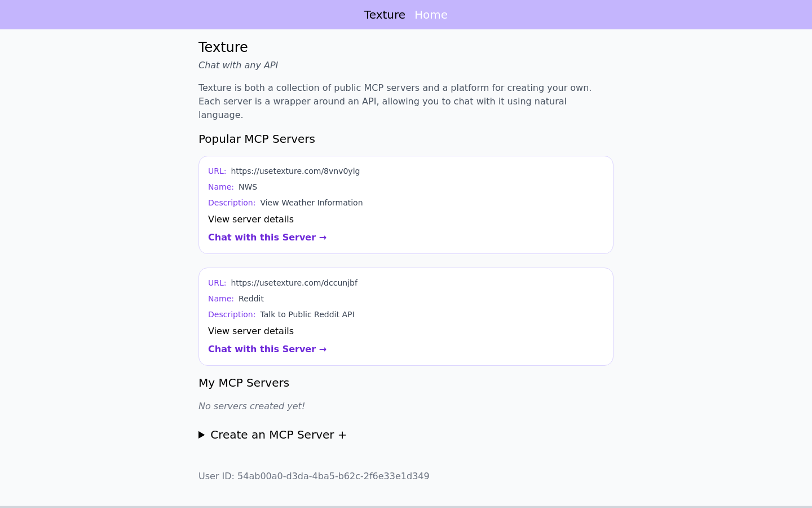Click the NWS server name
Viewport: 812px width, 508px height.
[x=248, y=187]
